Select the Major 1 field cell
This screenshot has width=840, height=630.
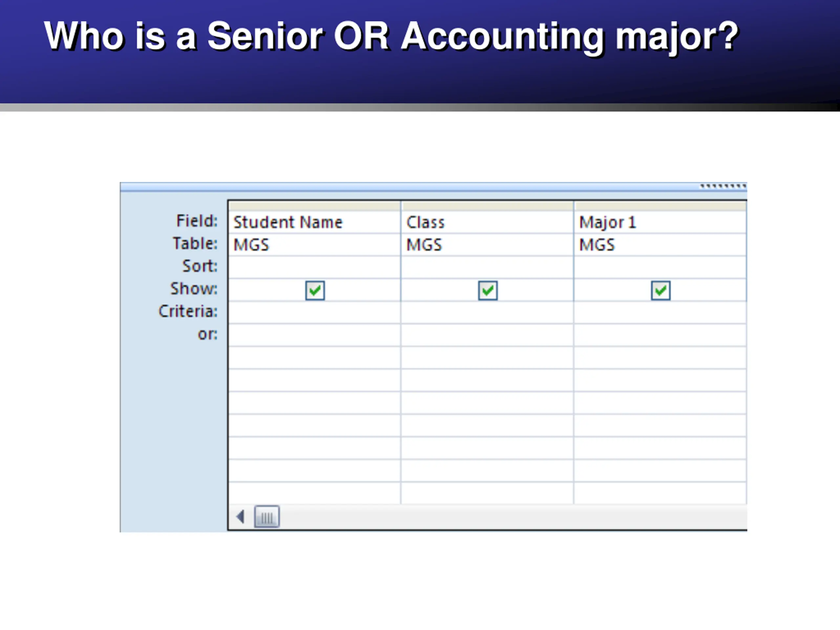(660, 222)
